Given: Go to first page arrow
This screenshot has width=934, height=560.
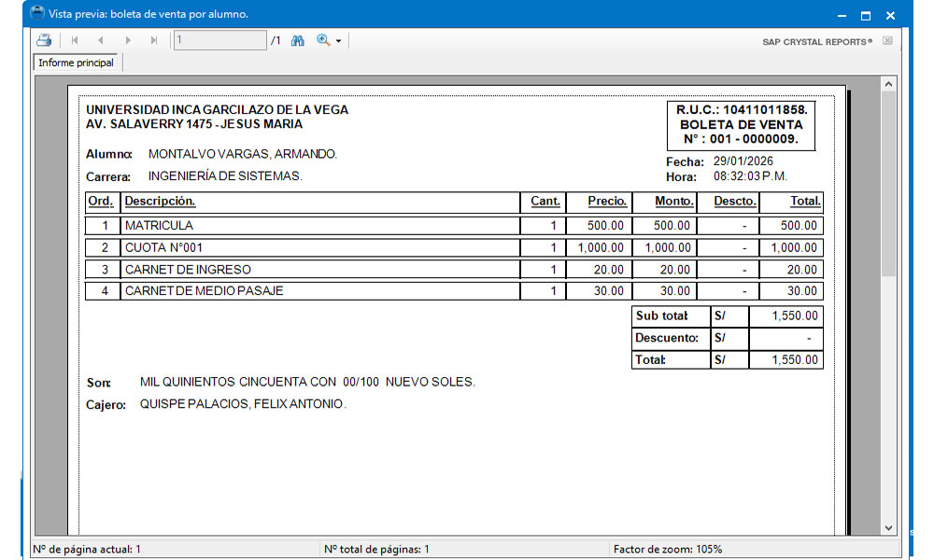Looking at the screenshot, I should tap(75, 40).
